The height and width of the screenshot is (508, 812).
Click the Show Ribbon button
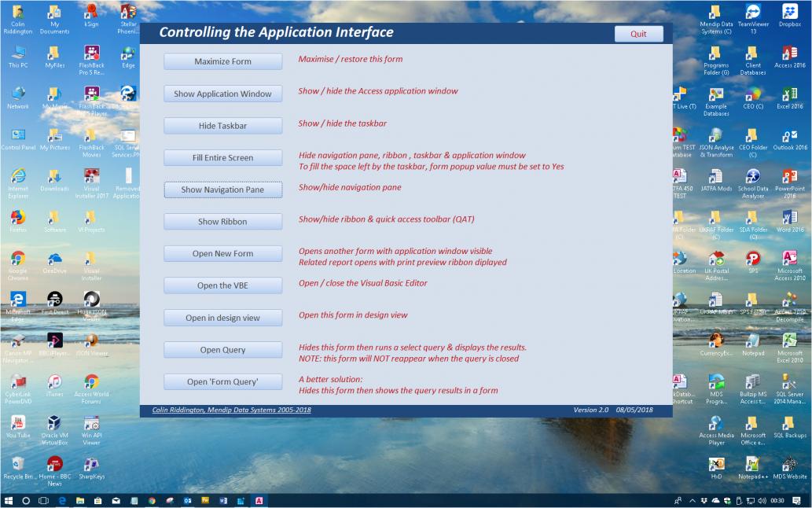coord(222,222)
